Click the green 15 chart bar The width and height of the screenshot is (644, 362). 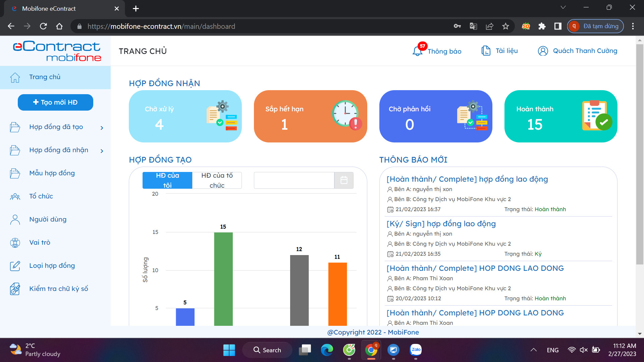pyautogui.click(x=223, y=278)
